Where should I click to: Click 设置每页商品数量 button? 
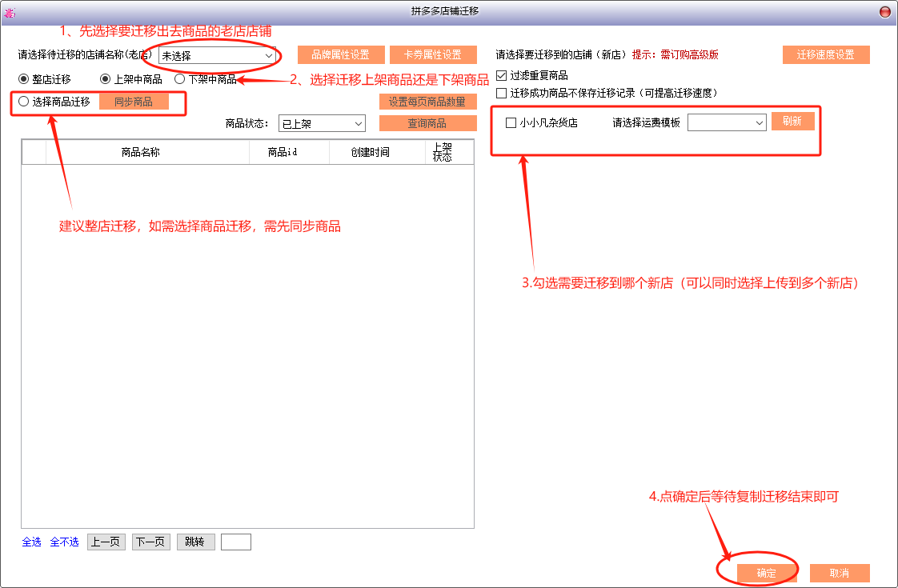tap(428, 102)
